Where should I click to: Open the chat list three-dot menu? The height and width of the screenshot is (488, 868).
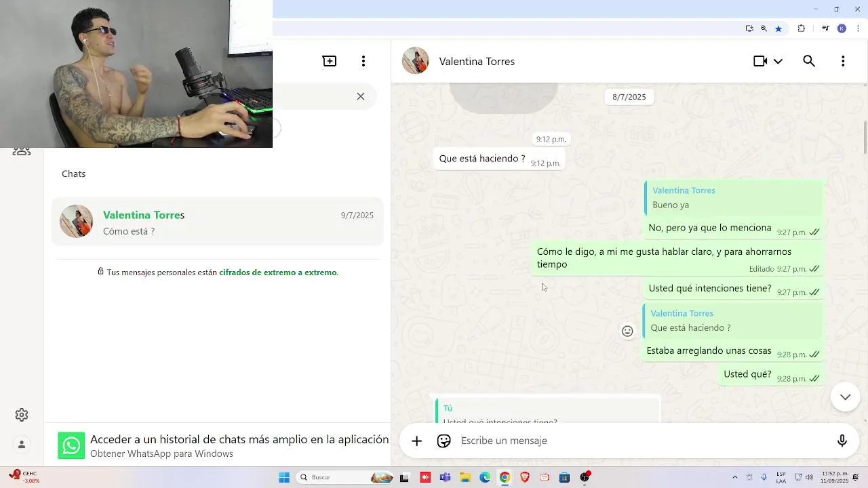(x=363, y=61)
